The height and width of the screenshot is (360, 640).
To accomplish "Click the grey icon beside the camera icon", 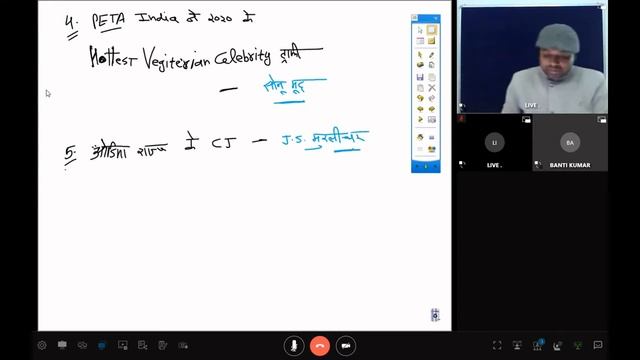I will point(420,149).
